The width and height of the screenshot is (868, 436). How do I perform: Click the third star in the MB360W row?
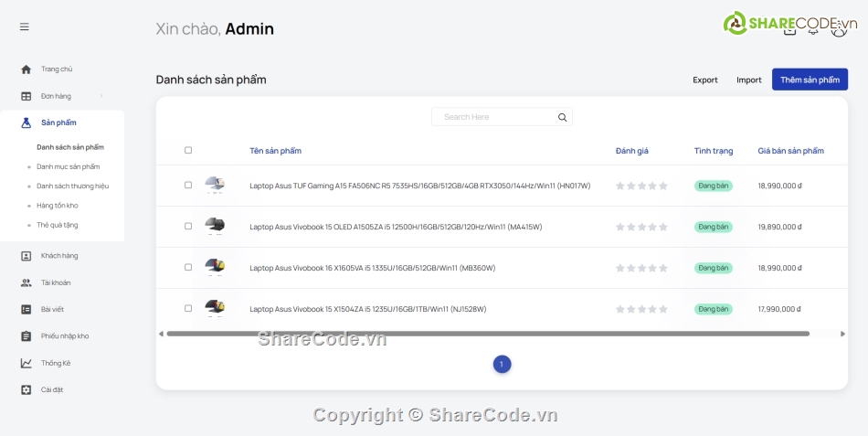coord(641,268)
